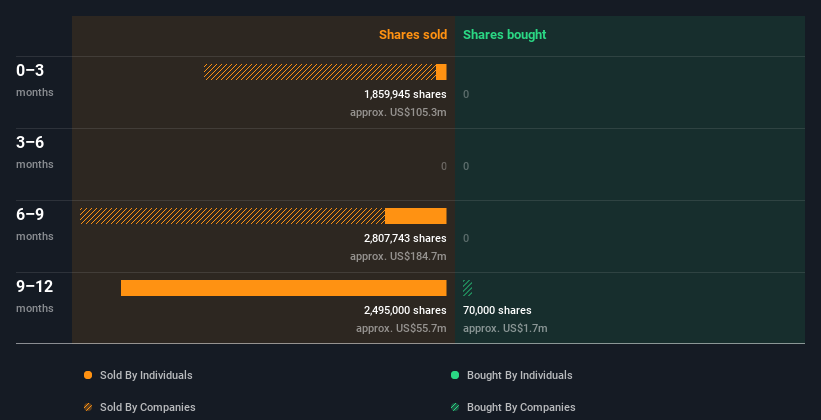Click the solid orange segment in 0–3 months bar

coord(441,72)
